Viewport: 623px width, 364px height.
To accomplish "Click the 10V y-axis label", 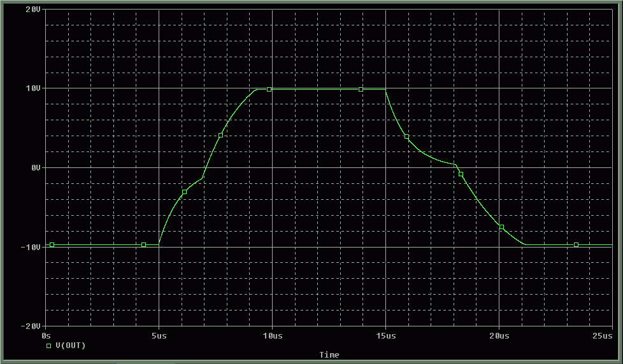I will [x=33, y=88].
